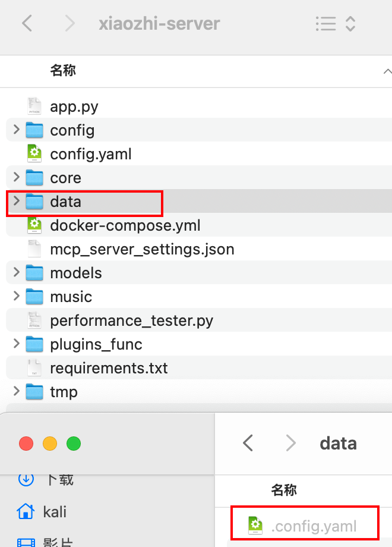The height and width of the screenshot is (547, 392).
Task: Click the docker-compose.yml file icon
Action: [x=34, y=225]
